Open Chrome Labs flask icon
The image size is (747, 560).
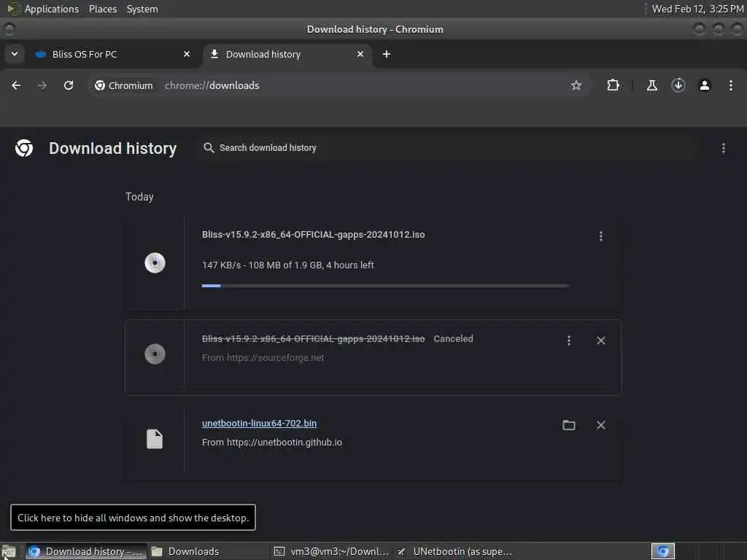click(651, 85)
